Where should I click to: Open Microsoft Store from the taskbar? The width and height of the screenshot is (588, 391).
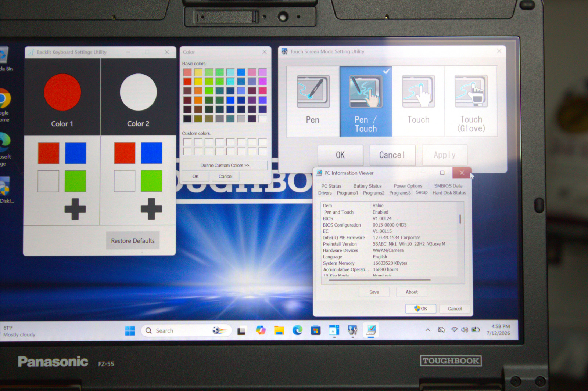click(316, 330)
